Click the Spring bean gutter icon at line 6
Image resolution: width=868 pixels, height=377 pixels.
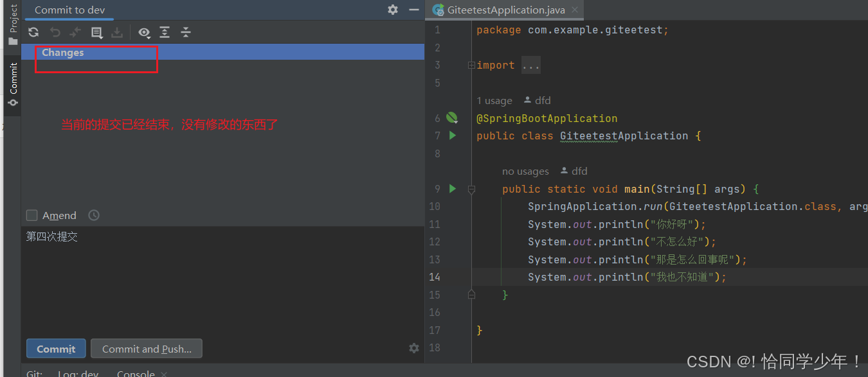pyautogui.click(x=452, y=118)
